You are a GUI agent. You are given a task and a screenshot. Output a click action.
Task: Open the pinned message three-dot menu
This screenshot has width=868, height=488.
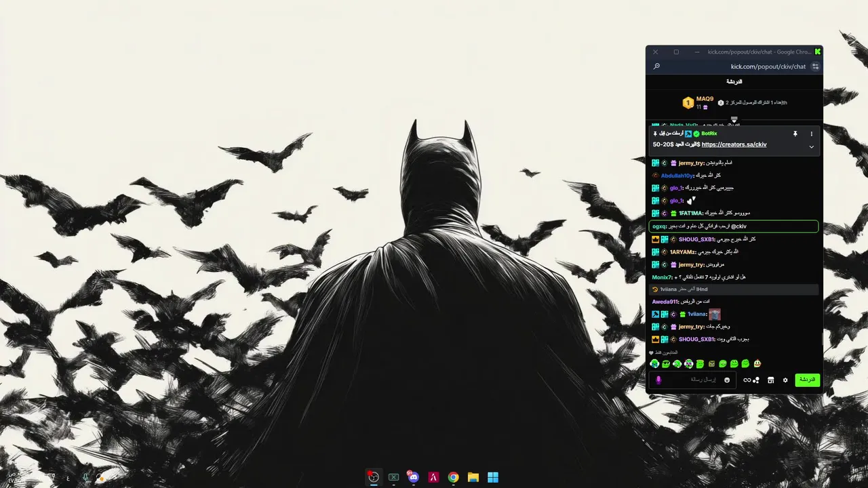point(811,134)
